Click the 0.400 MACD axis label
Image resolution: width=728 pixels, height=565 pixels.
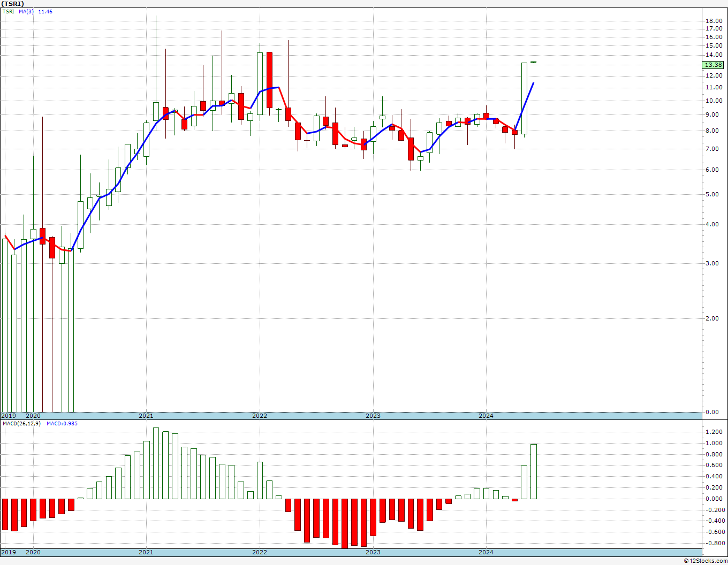[715, 476]
